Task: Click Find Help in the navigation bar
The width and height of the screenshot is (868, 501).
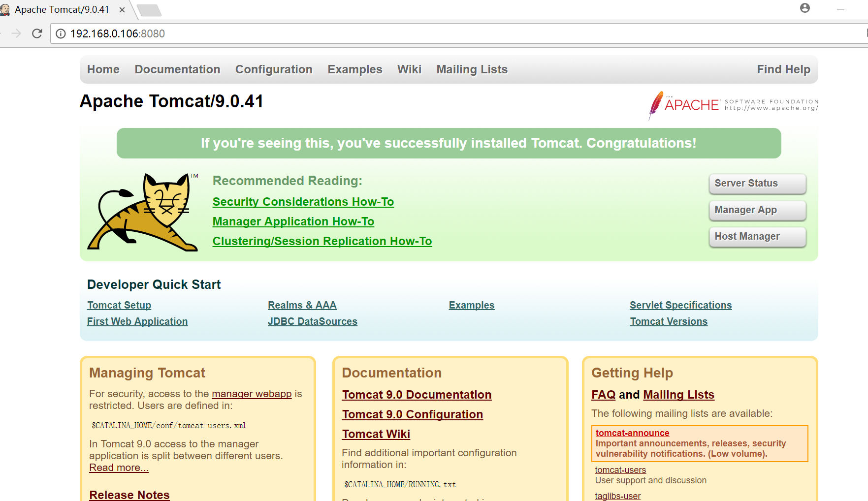Action: [x=783, y=69]
